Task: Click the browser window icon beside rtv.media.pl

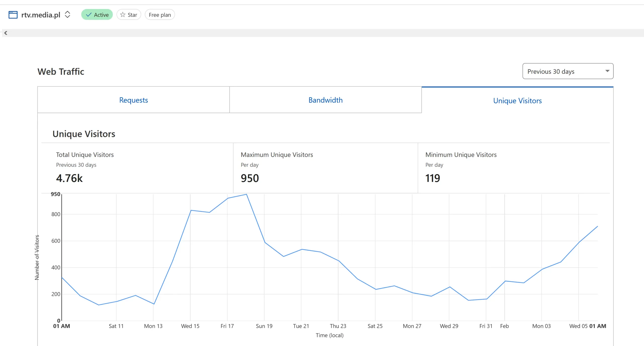Action: tap(13, 15)
